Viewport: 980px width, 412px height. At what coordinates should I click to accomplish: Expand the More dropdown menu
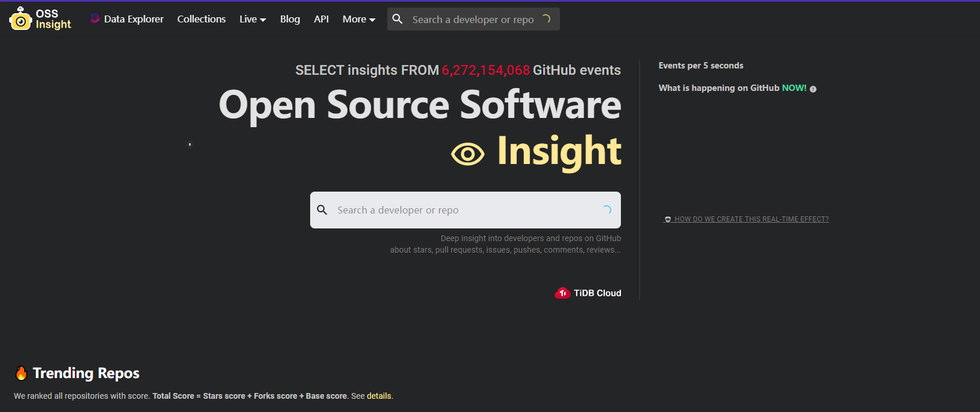tap(359, 19)
